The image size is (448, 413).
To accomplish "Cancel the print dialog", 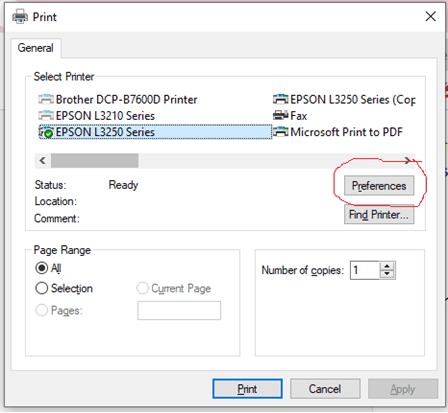I will [x=325, y=389].
